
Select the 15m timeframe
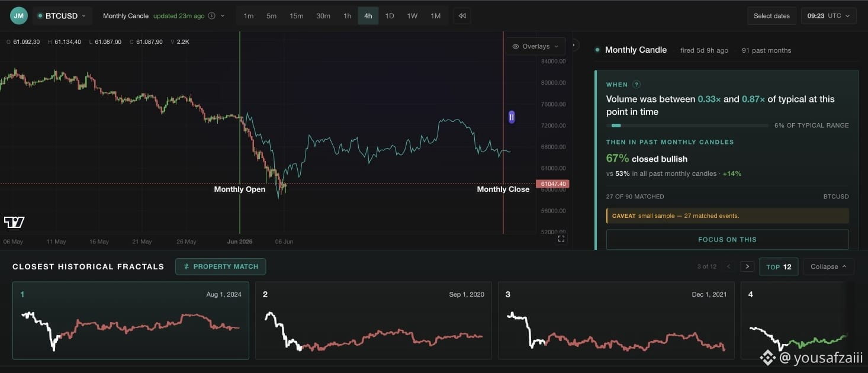(297, 16)
